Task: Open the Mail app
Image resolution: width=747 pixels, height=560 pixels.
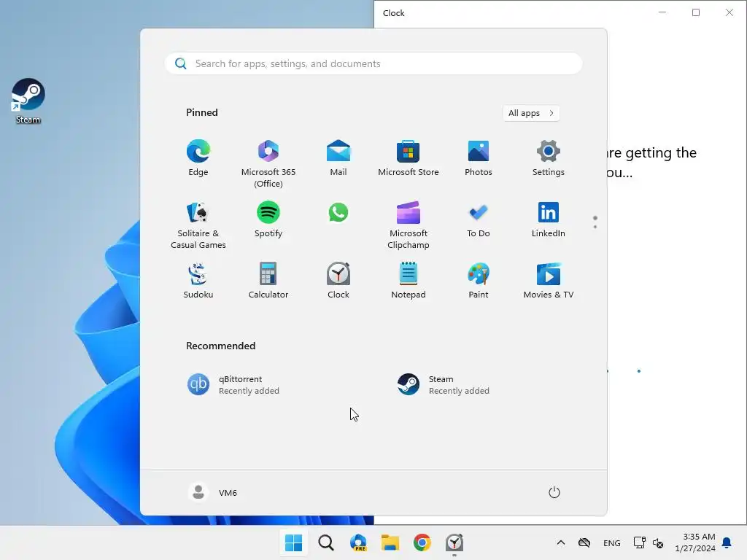Action: (x=338, y=158)
